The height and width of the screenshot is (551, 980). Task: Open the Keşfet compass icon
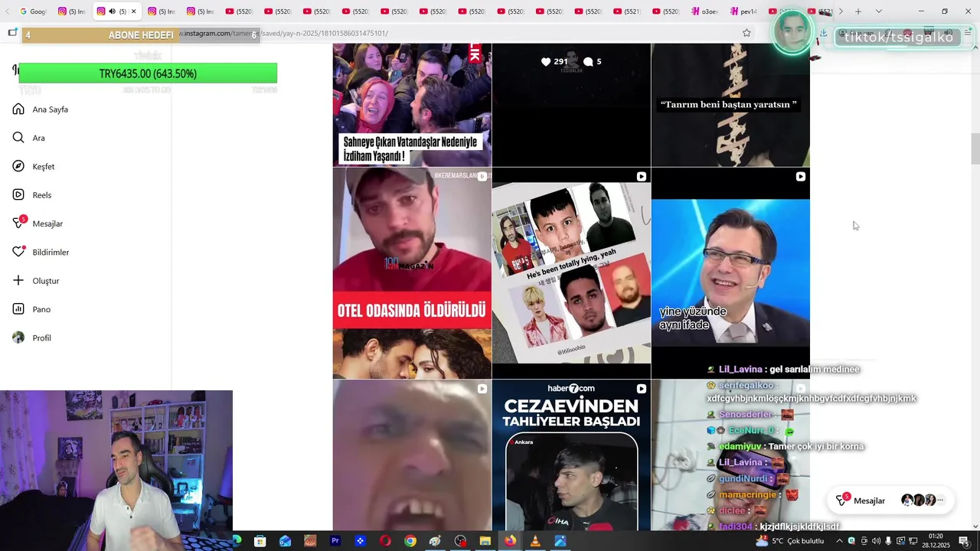click(x=18, y=166)
